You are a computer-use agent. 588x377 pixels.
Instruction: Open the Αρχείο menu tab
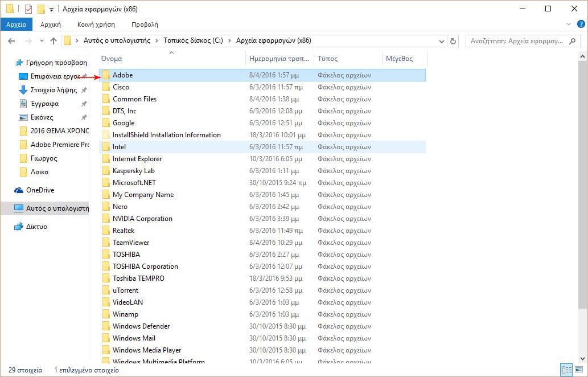pyautogui.click(x=16, y=24)
